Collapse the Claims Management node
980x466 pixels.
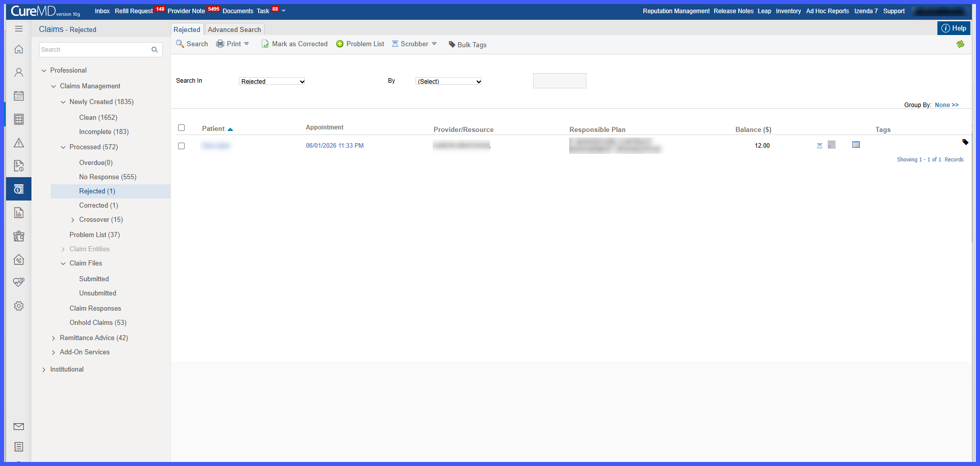tap(54, 86)
